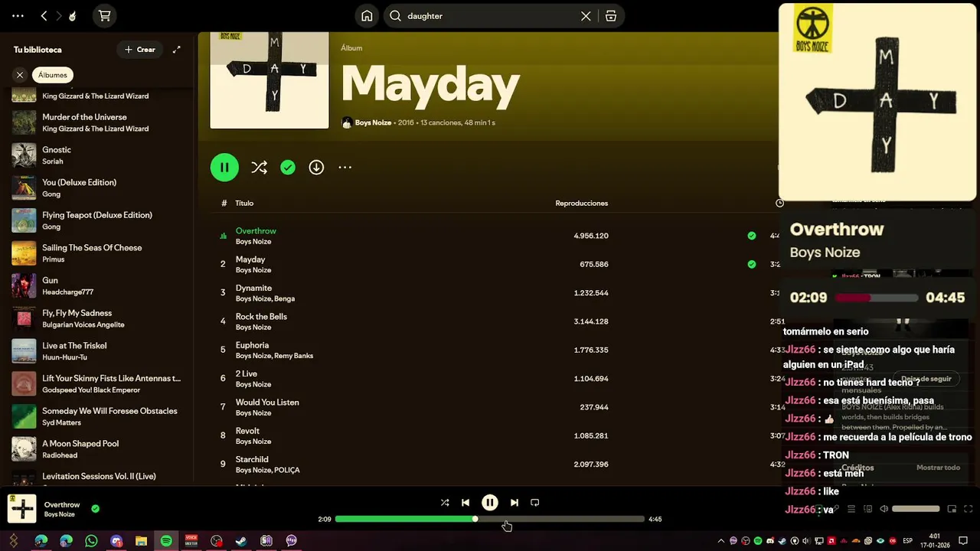Select the track Starchild
980x551 pixels.
point(252,460)
